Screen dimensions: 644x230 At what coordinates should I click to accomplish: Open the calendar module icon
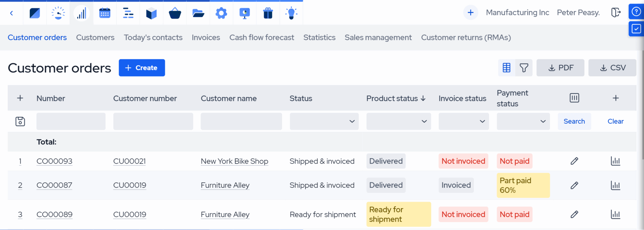pos(105,13)
